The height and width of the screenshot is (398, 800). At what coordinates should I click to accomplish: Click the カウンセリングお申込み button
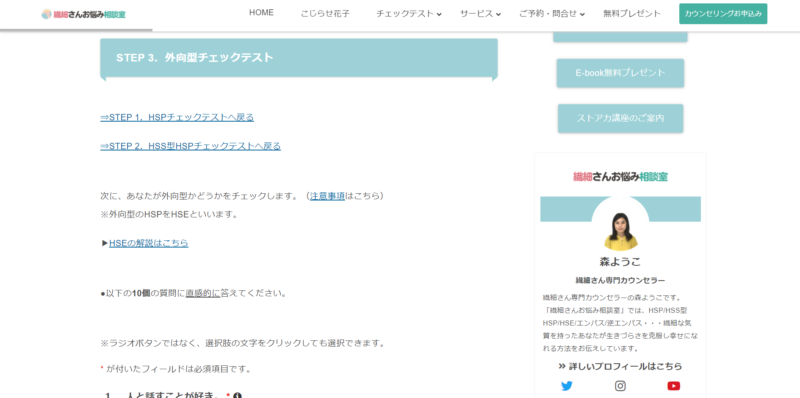coord(723,14)
